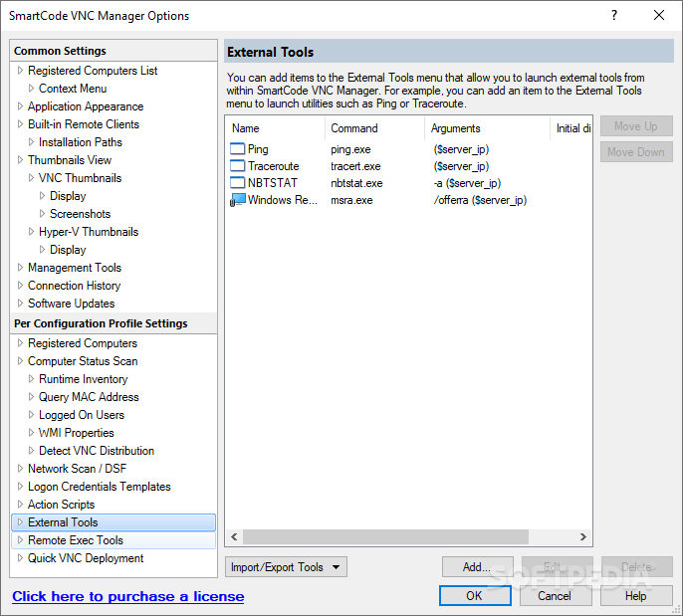Open Help for this dialog
Image resolution: width=683 pixels, height=616 pixels.
636,595
